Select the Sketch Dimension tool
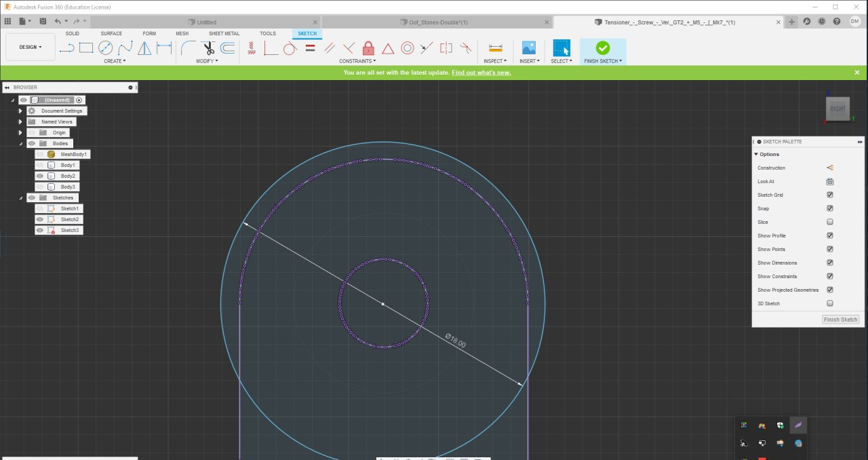The height and width of the screenshot is (460, 868). 164,48
